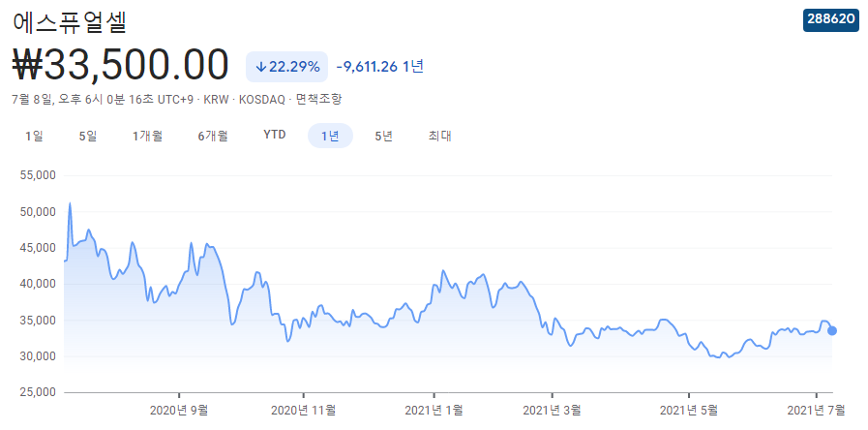Viewport: 868px width, 430px height.
Task: Click the 2020년 9월 axis label
Action: tap(179, 411)
